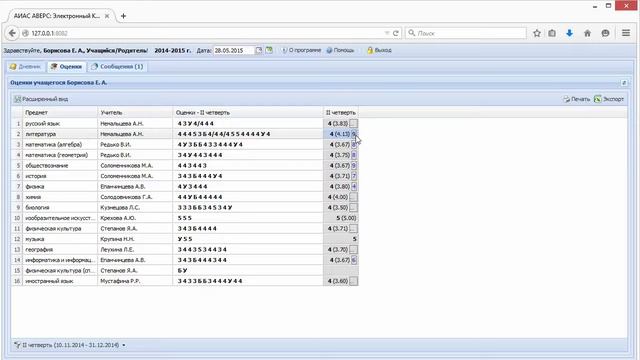
Task: Select the русский язык subject row
Action: tap(185, 123)
